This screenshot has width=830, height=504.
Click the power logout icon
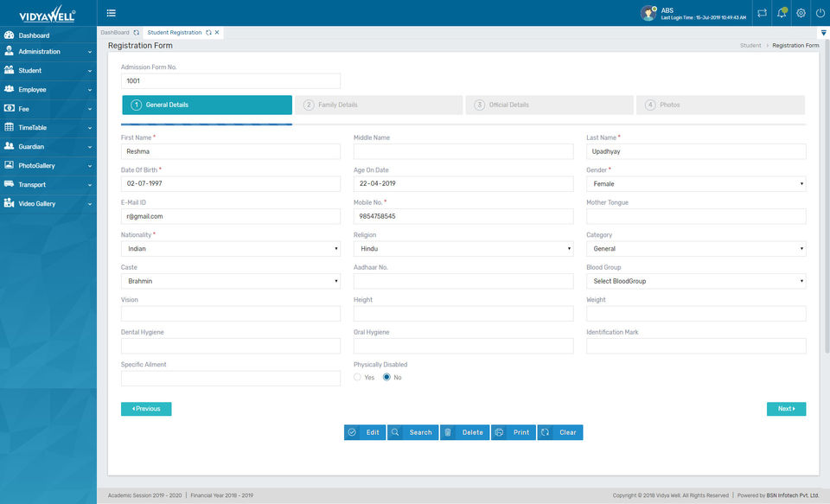(820, 13)
